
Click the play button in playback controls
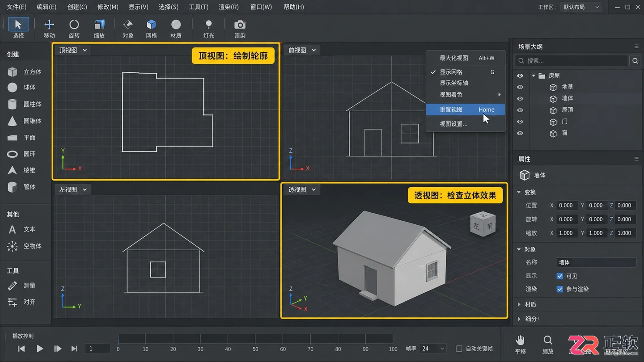pyautogui.click(x=40, y=349)
